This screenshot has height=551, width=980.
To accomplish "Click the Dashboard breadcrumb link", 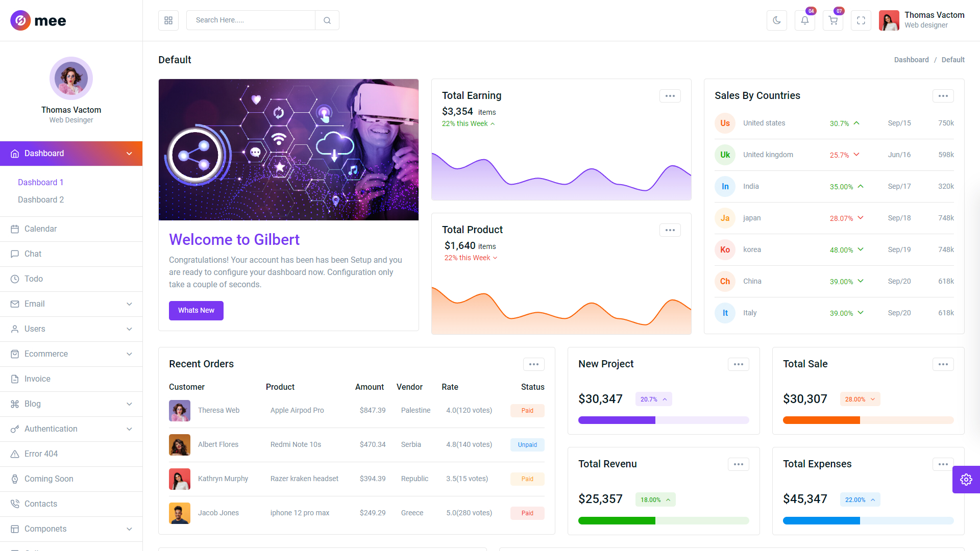I will (911, 60).
